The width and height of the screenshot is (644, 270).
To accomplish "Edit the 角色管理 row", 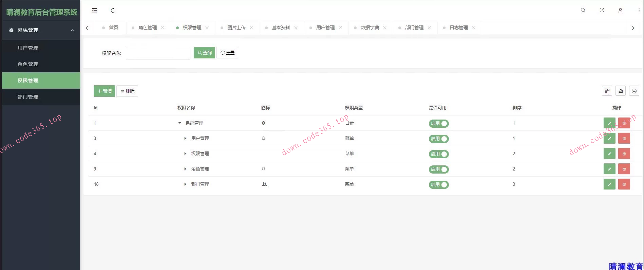I will tap(609, 169).
